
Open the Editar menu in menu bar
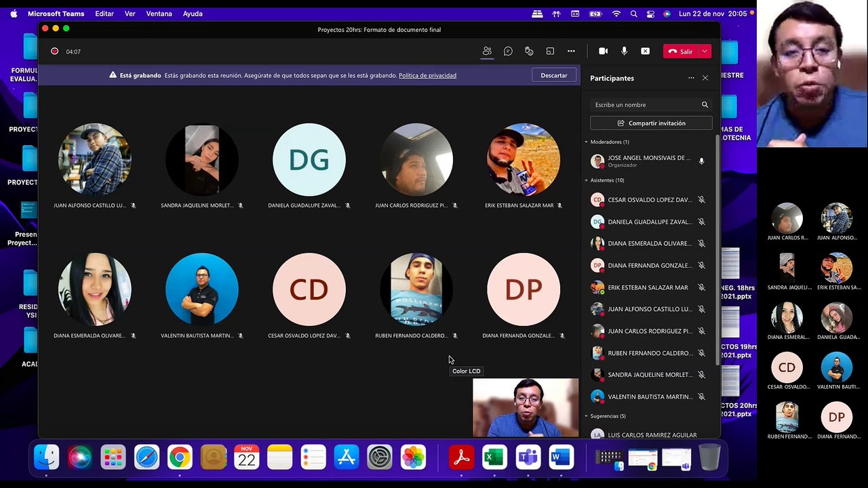coord(104,14)
